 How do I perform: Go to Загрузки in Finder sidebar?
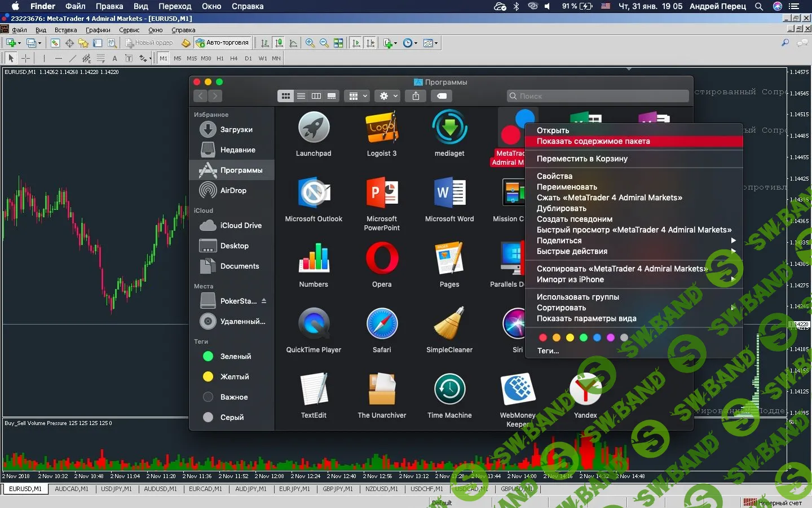(236, 129)
